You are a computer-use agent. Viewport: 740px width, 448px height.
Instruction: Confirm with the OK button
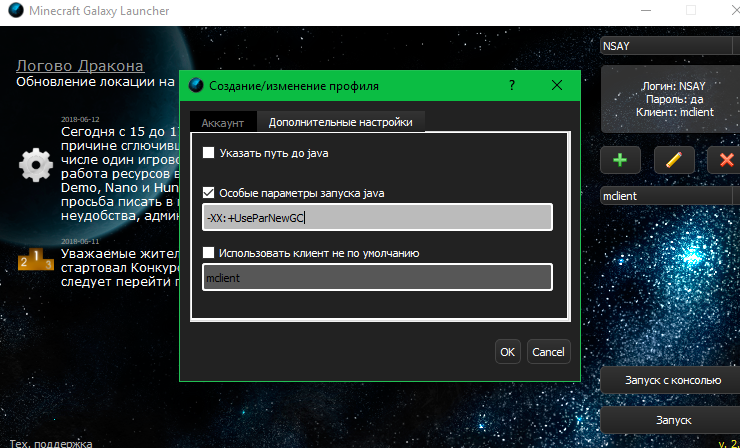pos(508,352)
